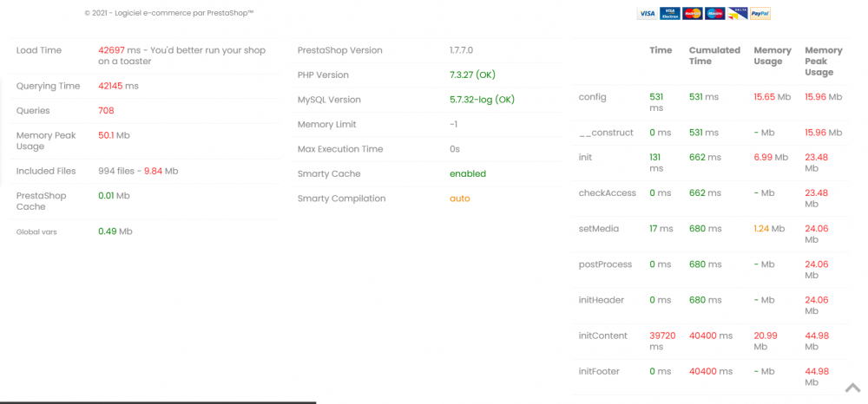Click the PHP Version 7.3.27 value

click(472, 75)
